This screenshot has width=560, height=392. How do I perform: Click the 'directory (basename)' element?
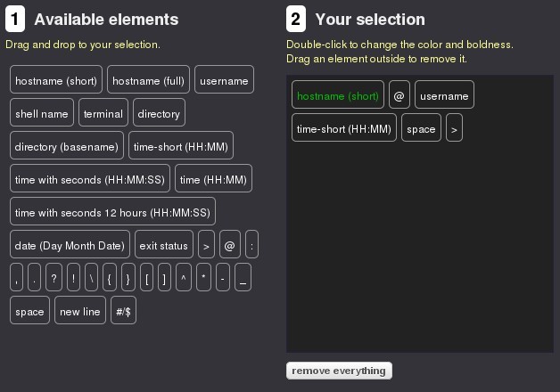(x=67, y=146)
